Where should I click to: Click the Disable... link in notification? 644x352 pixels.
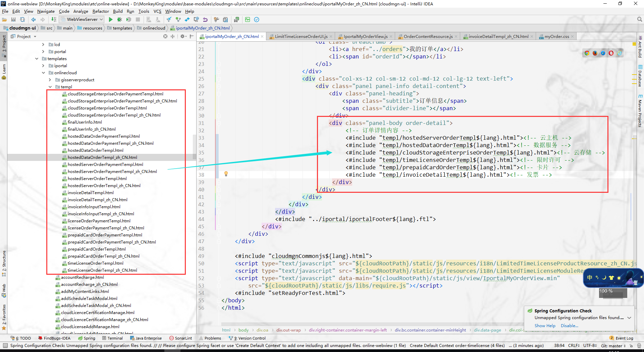click(569, 325)
